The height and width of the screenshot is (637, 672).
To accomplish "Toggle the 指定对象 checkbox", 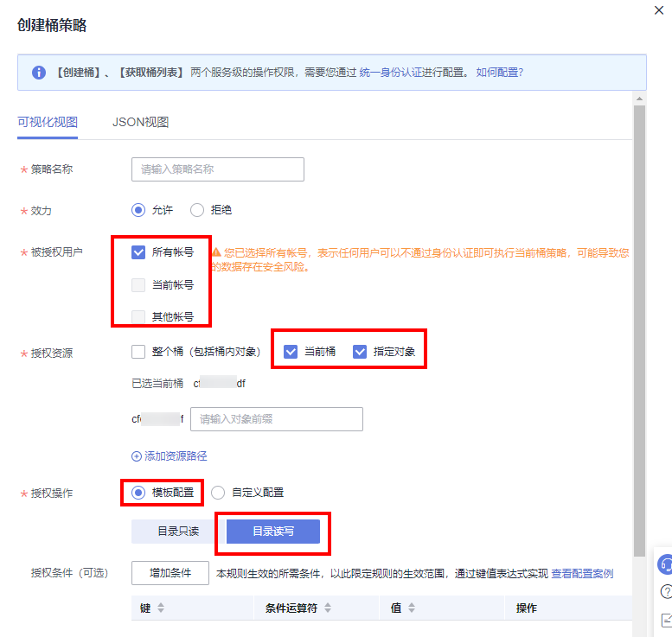I will tap(360, 352).
